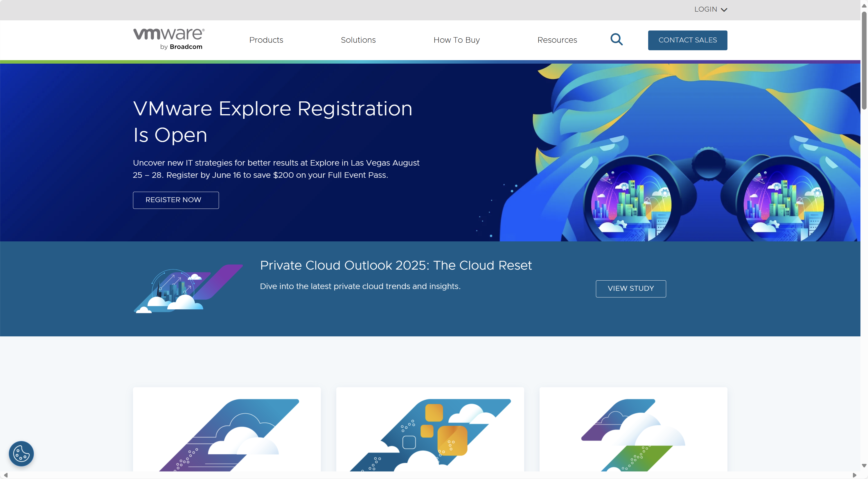This screenshot has width=868, height=479.
Task: Click the scroll down arrow
Action: click(x=864, y=466)
